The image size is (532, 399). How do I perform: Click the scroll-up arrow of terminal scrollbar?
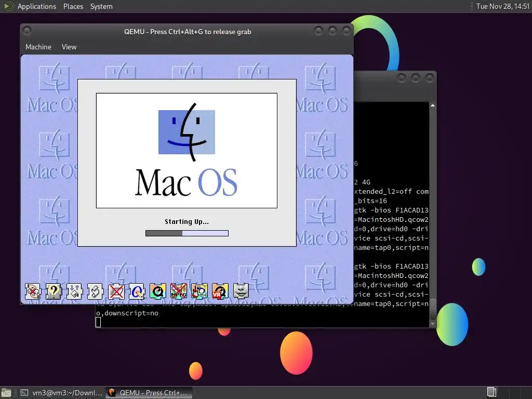(x=433, y=105)
